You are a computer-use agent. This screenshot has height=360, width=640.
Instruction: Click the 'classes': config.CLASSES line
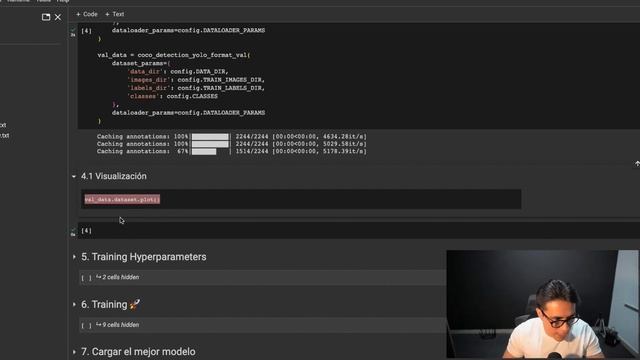pyautogui.click(x=172, y=96)
